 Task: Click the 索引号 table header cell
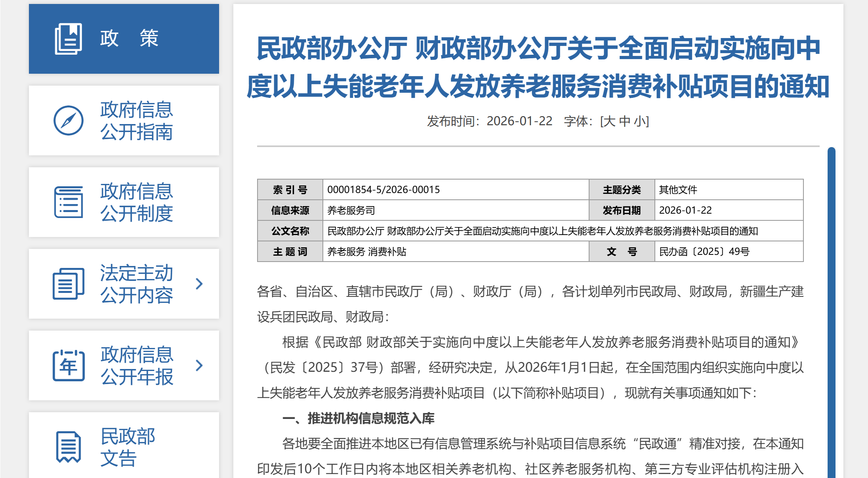click(x=290, y=190)
